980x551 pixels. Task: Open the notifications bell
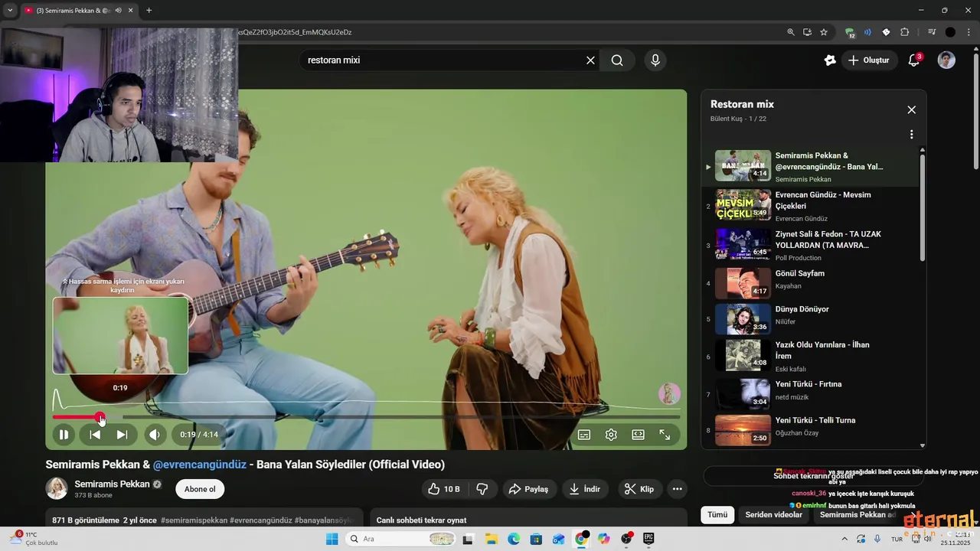pyautogui.click(x=913, y=60)
